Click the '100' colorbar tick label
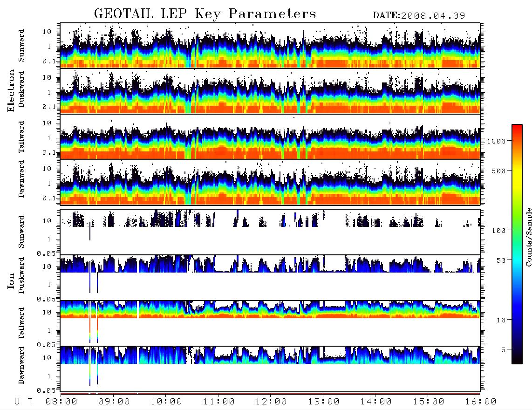 click(x=499, y=231)
